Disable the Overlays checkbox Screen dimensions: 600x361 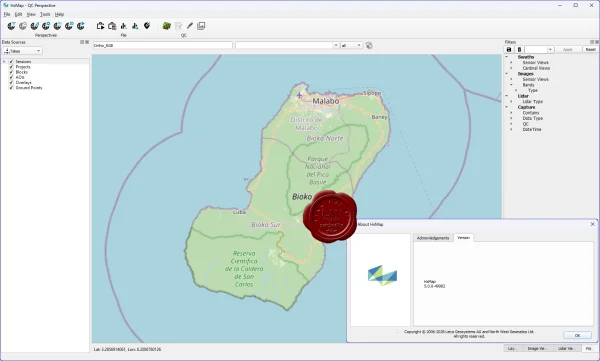coord(11,82)
